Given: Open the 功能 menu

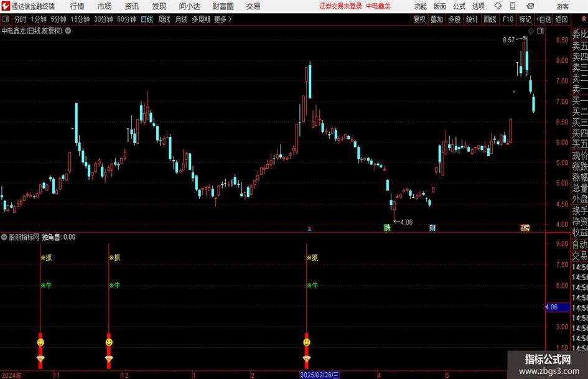Looking at the screenshot, I should (421, 6).
